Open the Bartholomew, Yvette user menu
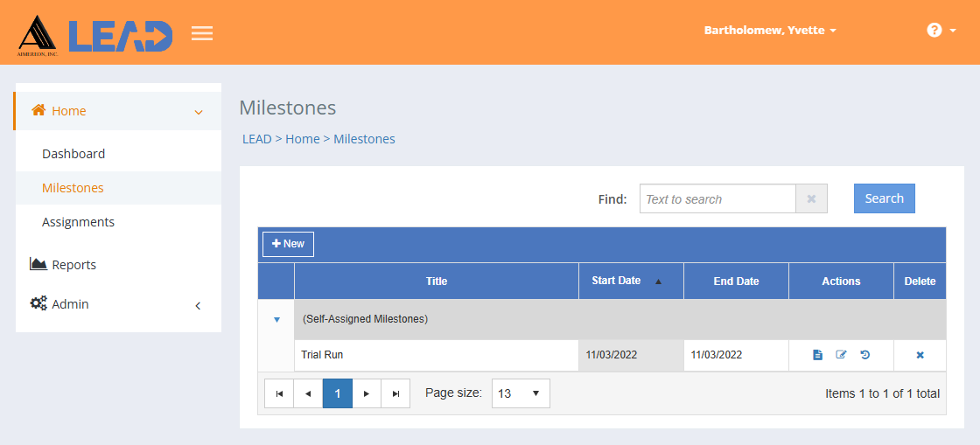 pos(770,31)
